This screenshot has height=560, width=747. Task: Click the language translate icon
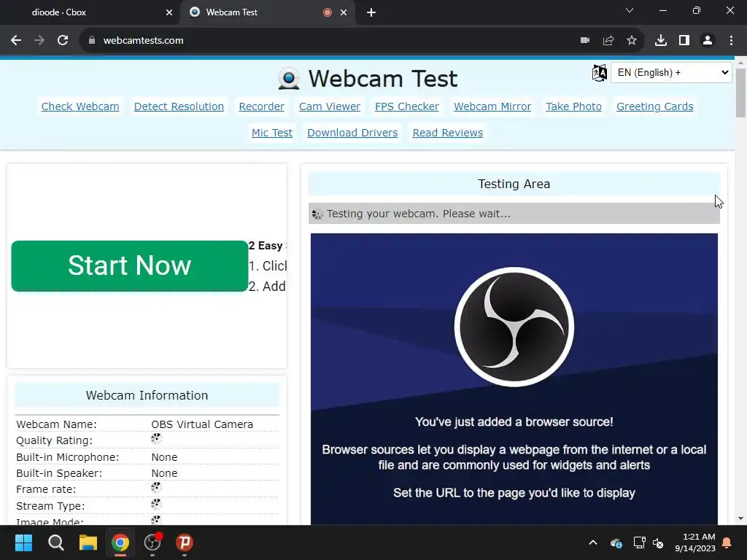coord(600,73)
